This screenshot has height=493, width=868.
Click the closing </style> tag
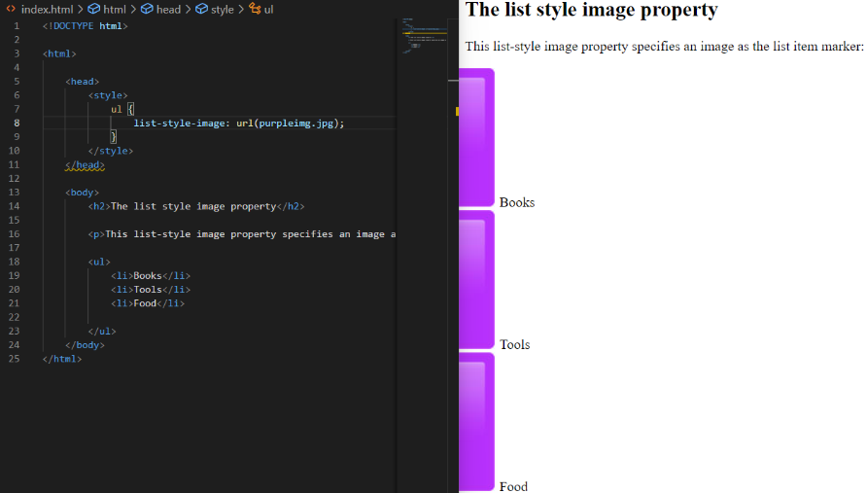click(x=111, y=151)
